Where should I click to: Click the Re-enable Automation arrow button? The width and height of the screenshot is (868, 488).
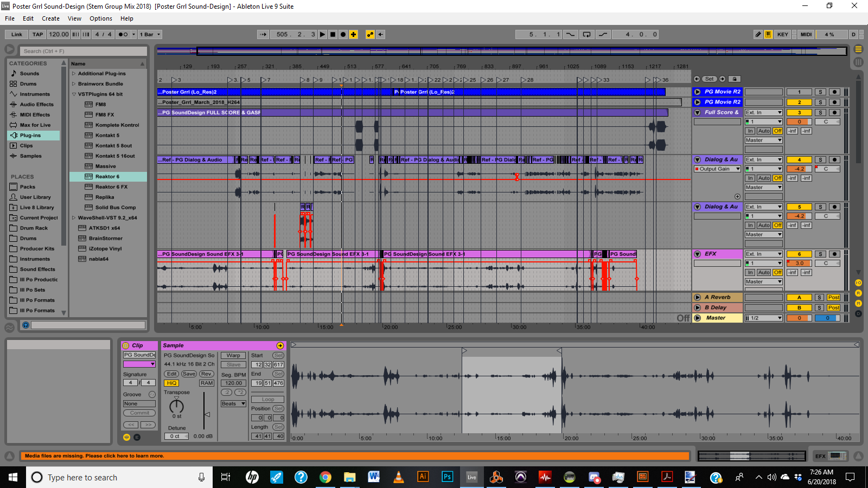(x=381, y=34)
